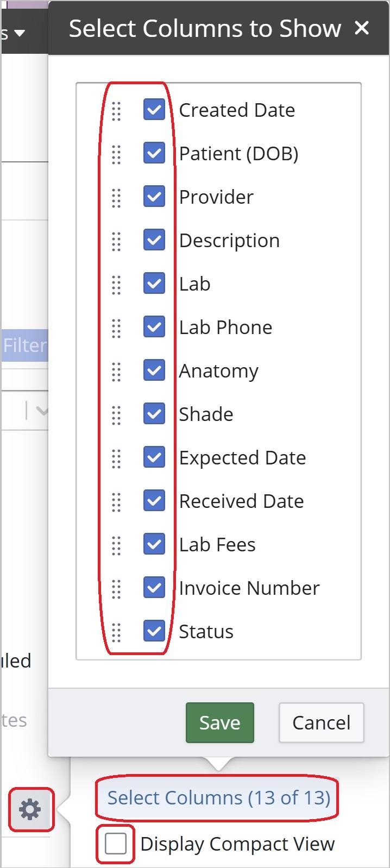Image resolution: width=390 pixels, height=868 pixels.
Task: Click drag handle beside Created Date
Action: pyautogui.click(x=116, y=111)
